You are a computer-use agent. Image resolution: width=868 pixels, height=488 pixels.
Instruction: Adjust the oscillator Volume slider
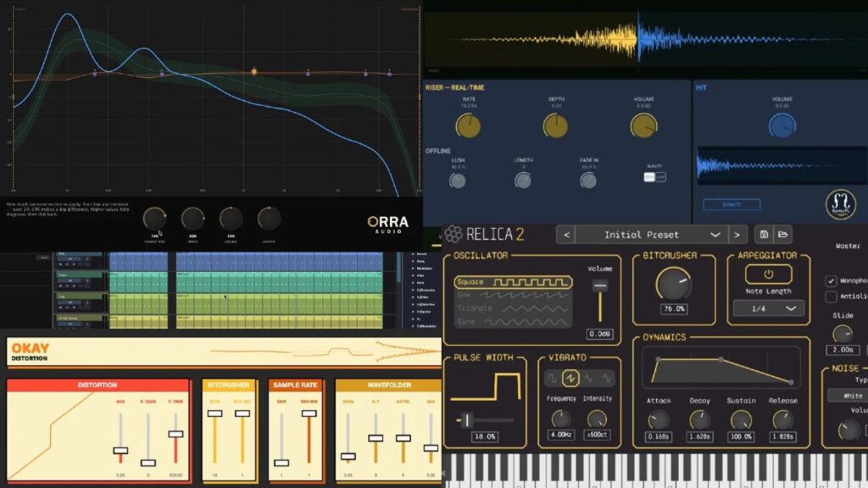coord(600,286)
